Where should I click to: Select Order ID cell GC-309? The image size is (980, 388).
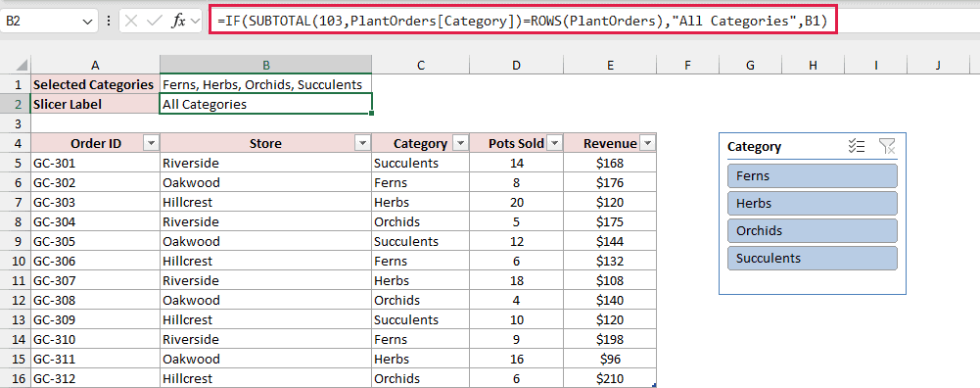(95, 319)
